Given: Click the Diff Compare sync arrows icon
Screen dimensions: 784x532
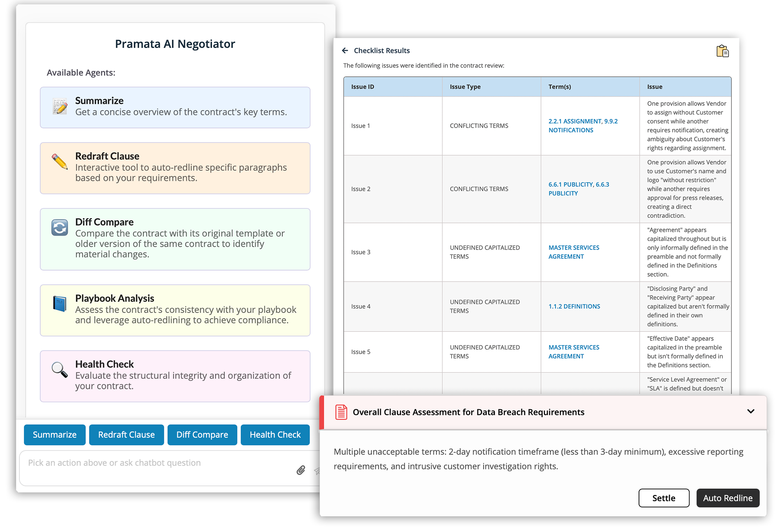Looking at the screenshot, I should pyautogui.click(x=60, y=228).
